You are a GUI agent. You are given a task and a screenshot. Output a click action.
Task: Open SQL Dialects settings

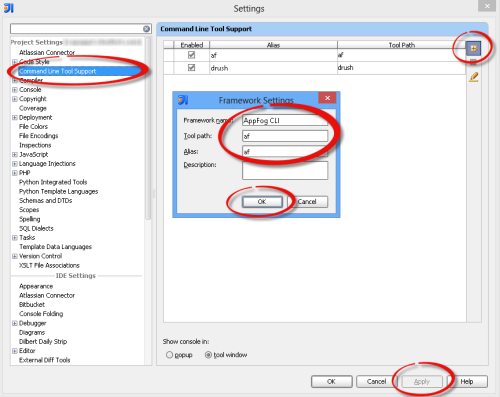click(36, 229)
